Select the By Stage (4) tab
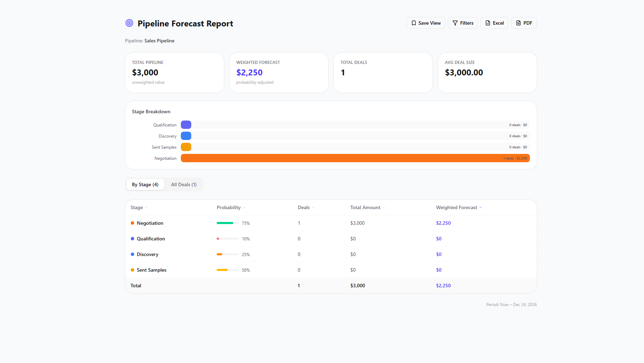This screenshot has width=644, height=363. 145,184
